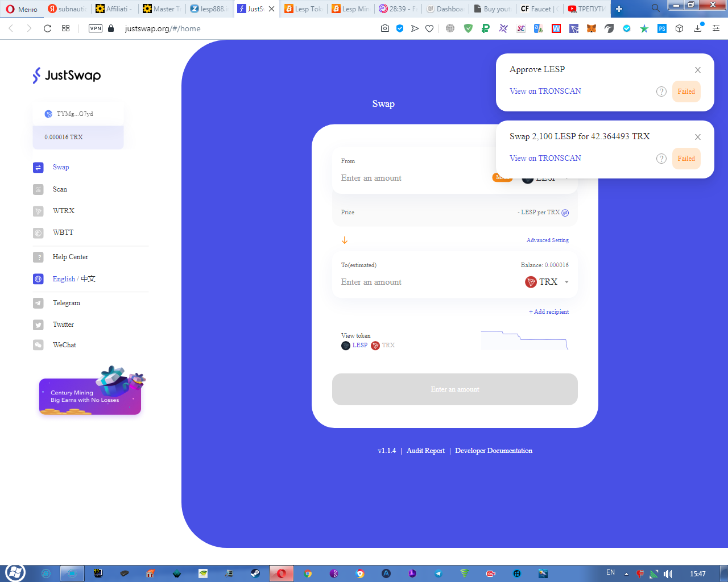
Task: Open the Scan page in sidebar
Action: tap(60, 189)
